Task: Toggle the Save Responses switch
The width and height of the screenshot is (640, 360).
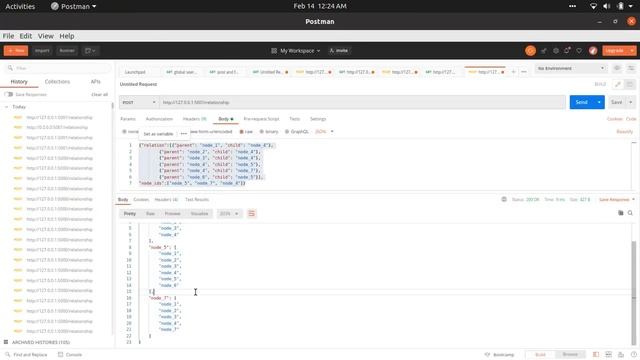Action: [9, 94]
